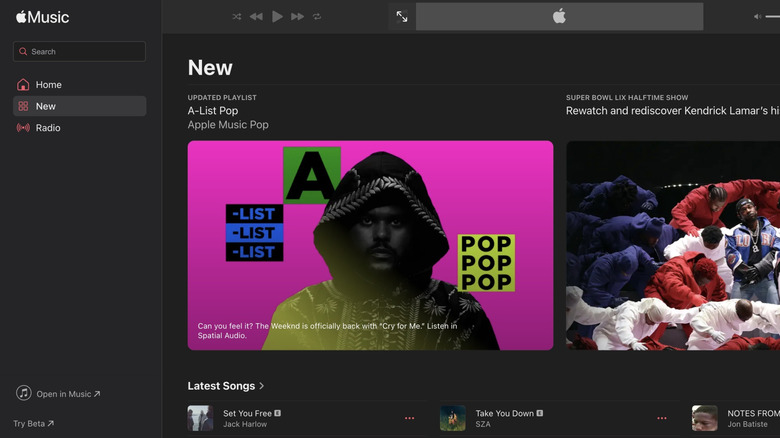Select New in the sidebar
Screen dimensions: 780x438
(x=46, y=106)
